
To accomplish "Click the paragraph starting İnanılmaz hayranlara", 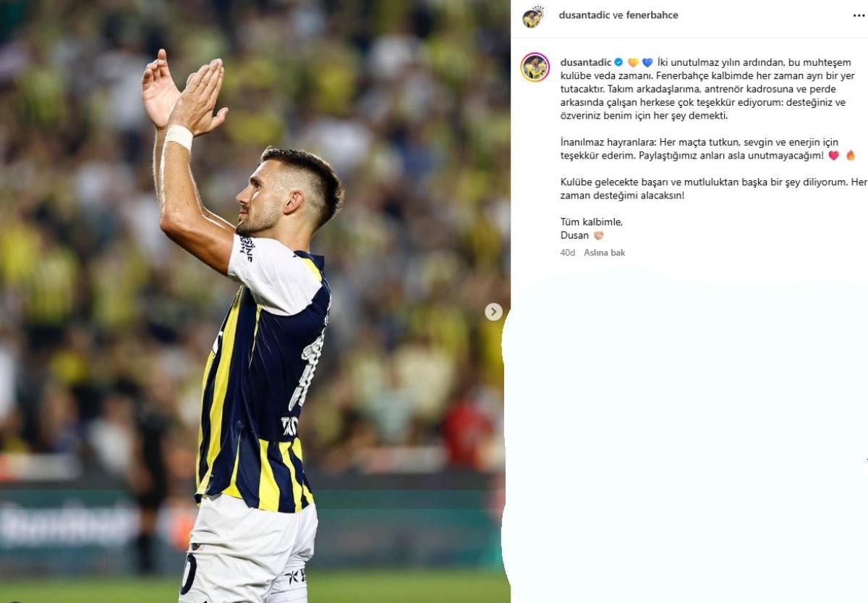I will click(708, 149).
